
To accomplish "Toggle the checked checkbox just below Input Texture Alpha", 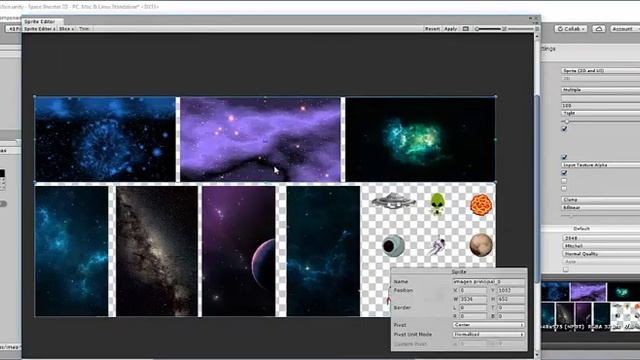I will tap(564, 173).
